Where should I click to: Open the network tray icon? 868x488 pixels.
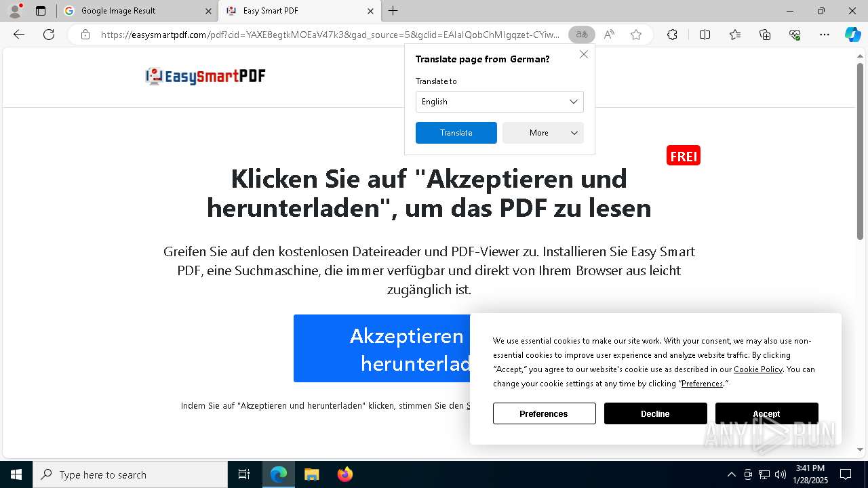[764, 474]
